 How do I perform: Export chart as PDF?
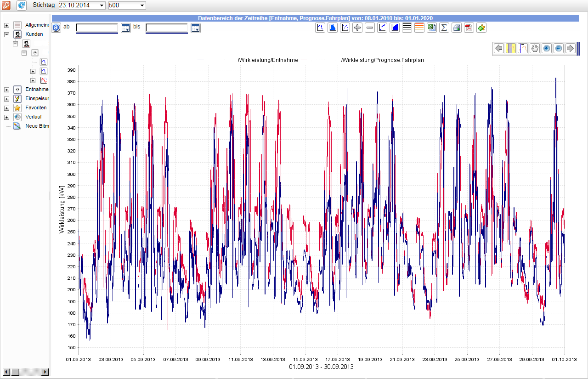[x=469, y=28]
